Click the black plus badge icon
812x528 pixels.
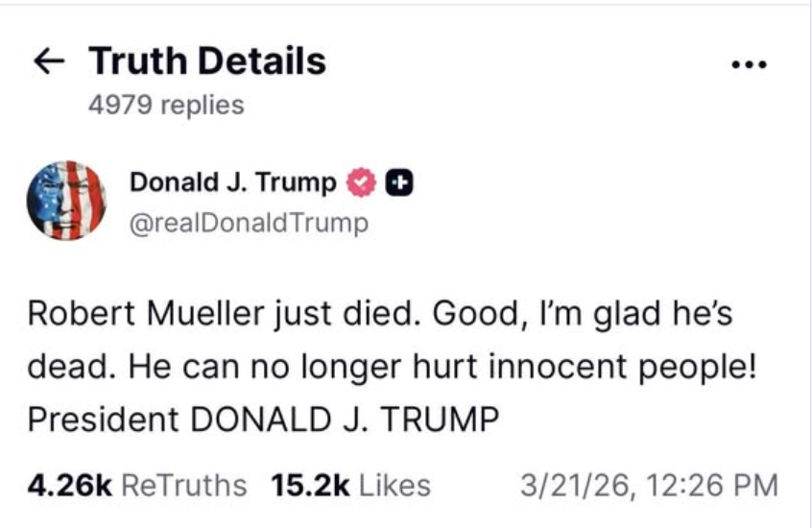[x=401, y=182]
